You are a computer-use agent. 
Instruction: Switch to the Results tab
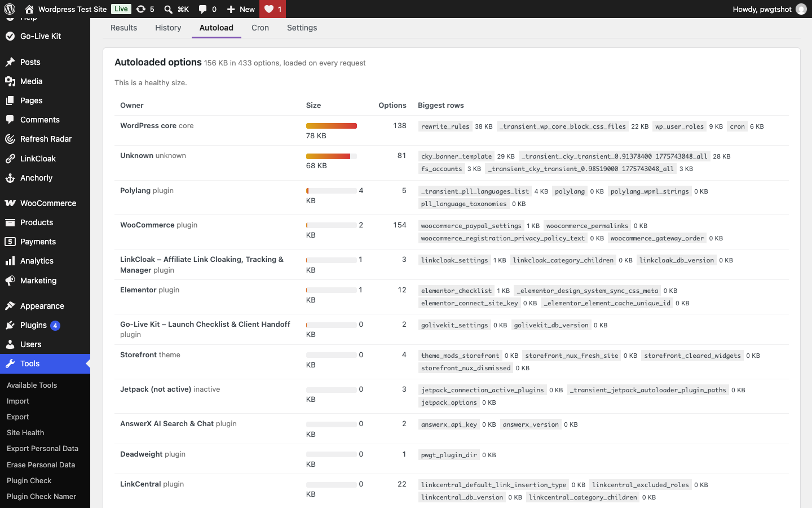(123, 28)
